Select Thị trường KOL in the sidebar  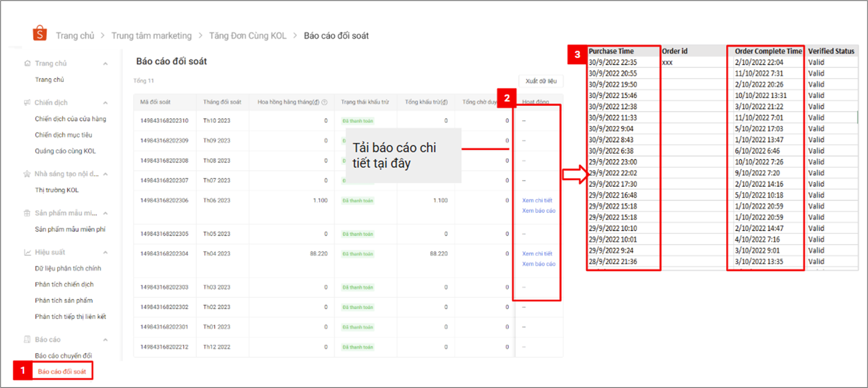pos(57,190)
